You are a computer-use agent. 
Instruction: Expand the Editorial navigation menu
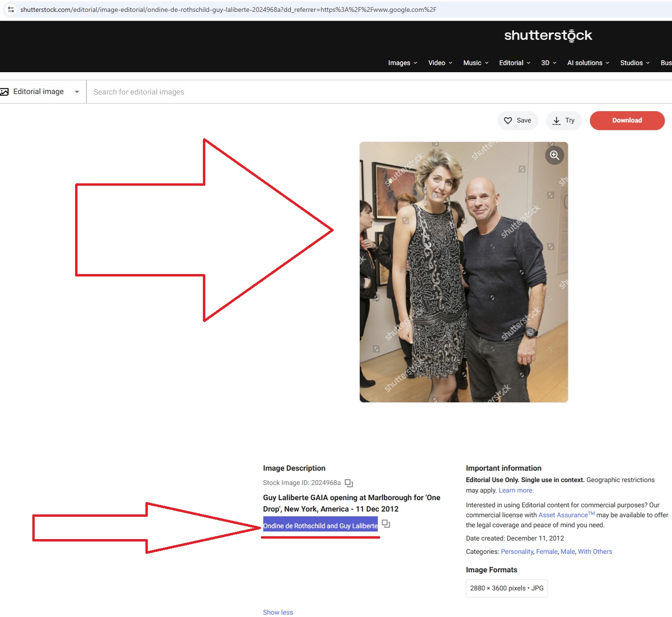(x=515, y=63)
